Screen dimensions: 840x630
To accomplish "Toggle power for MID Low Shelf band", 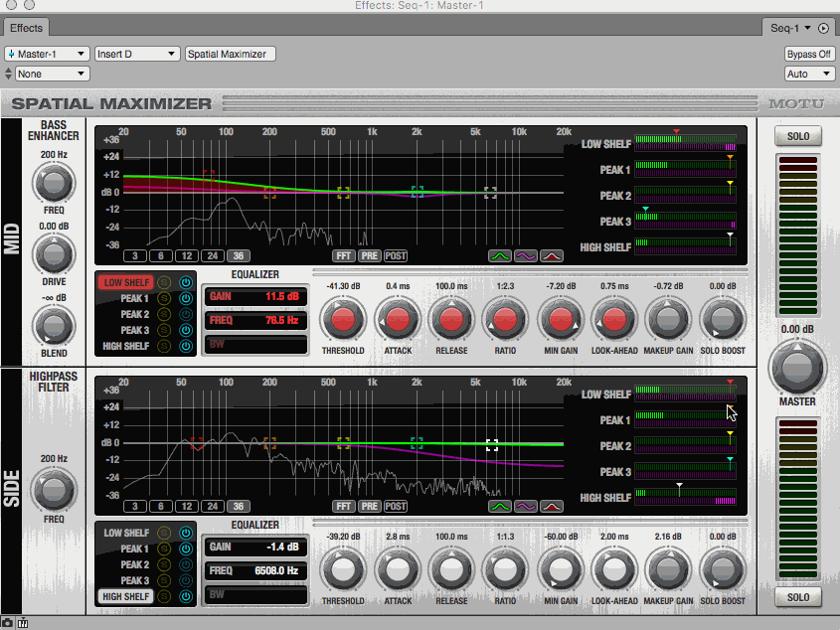I will (x=186, y=282).
